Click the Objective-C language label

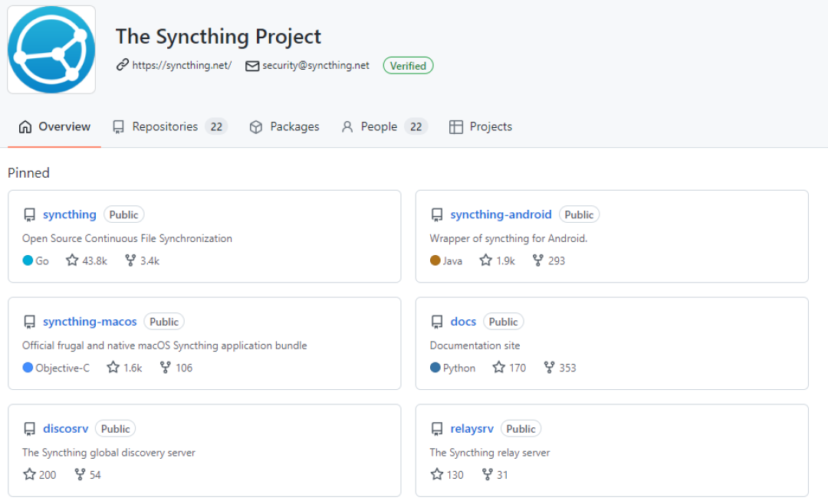(x=63, y=368)
